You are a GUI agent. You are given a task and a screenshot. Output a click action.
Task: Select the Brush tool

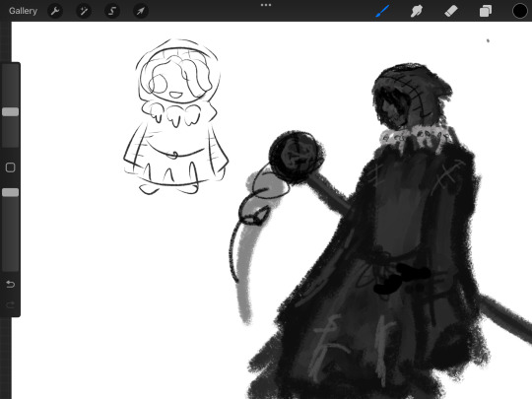pos(382,11)
